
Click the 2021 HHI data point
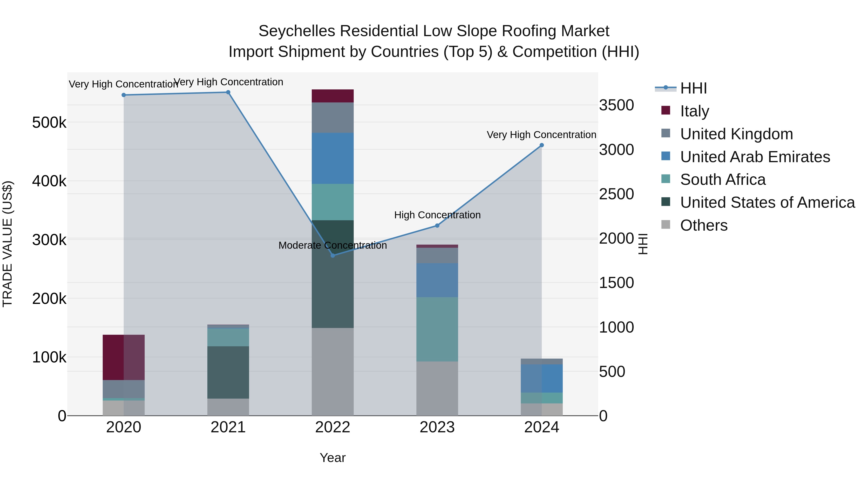228,92
